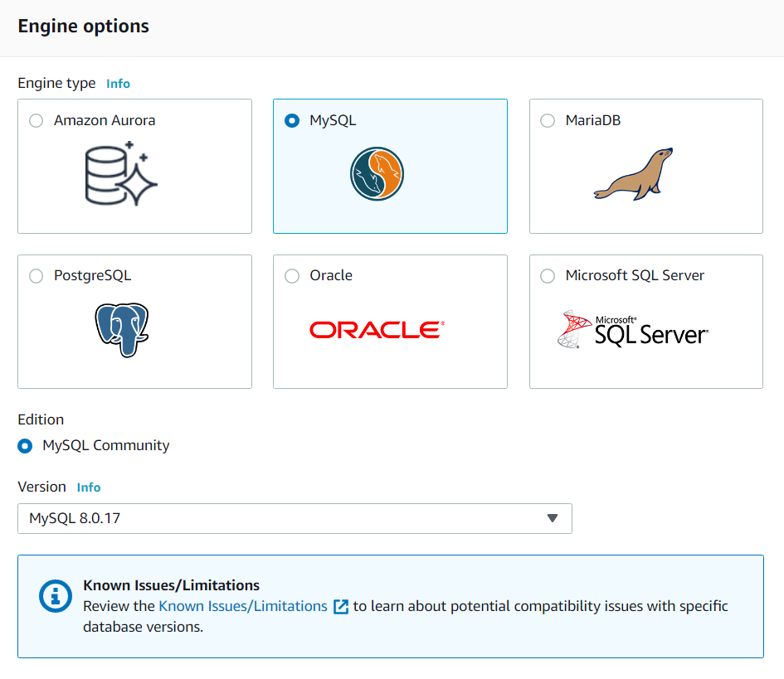Click the MySQL Community label text

click(x=106, y=445)
